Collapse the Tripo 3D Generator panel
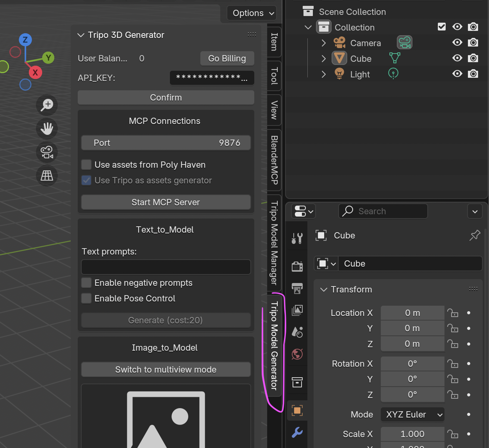 81,35
